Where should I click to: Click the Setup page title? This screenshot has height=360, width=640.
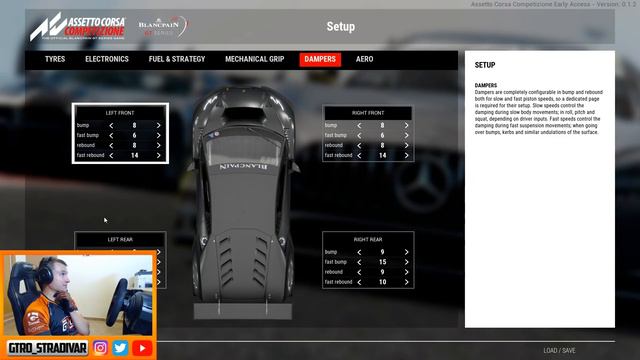click(x=340, y=27)
